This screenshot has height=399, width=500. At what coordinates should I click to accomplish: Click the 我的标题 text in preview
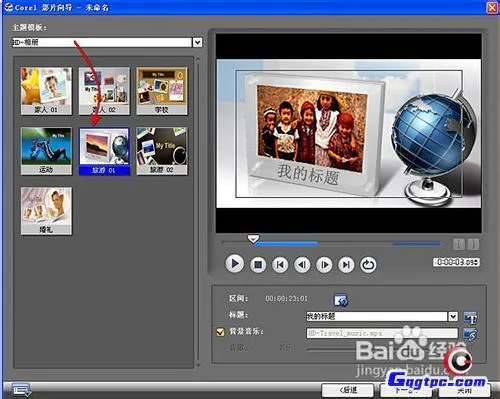point(308,174)
